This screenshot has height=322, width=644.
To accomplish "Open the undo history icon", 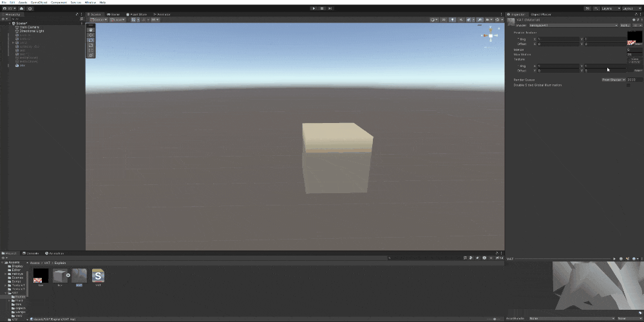I will pos(588,8).
